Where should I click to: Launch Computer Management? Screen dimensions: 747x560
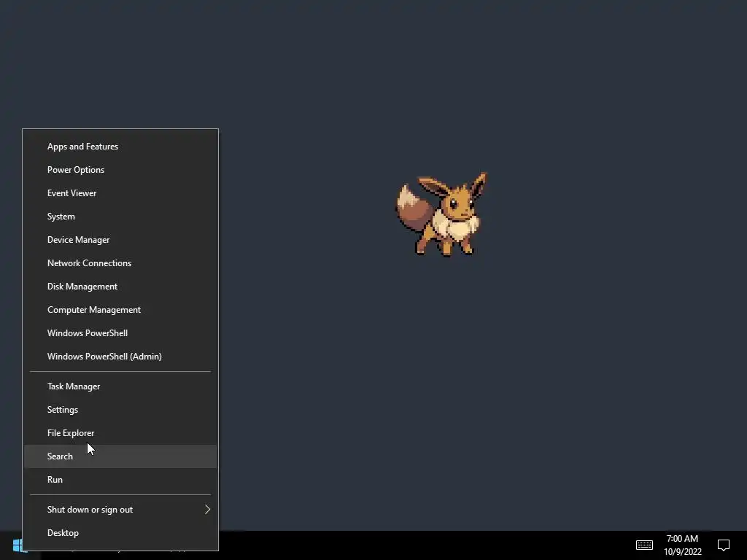click(120, 309)
